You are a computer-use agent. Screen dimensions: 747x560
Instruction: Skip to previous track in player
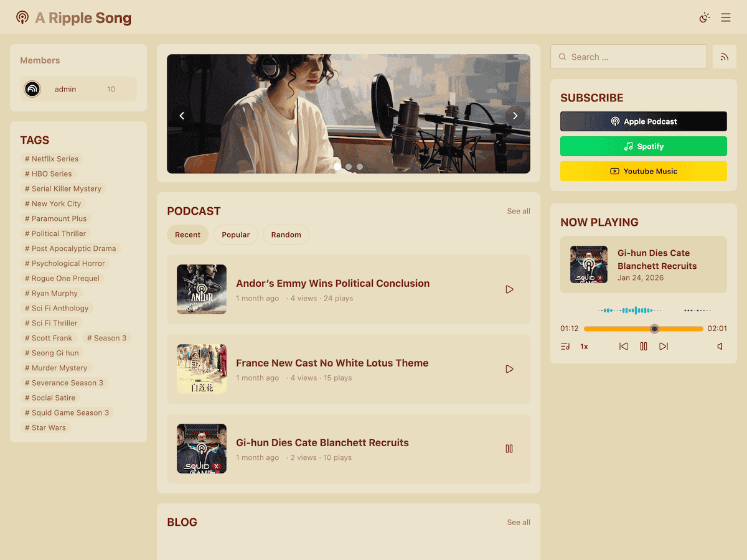(x=624, y=347)
